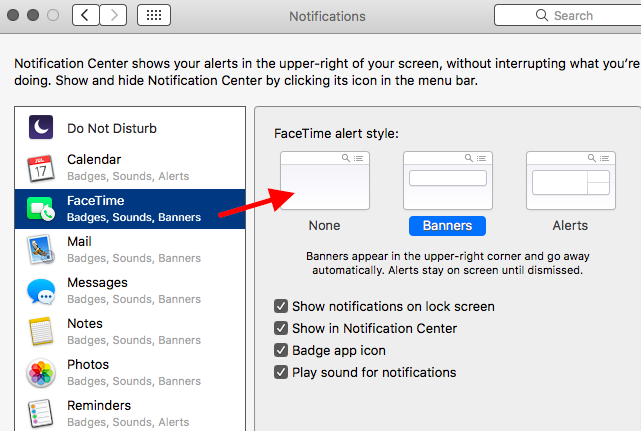This screenshot has width=641, height=431.
Task: Select Calendar row in app list
Action: click(x=130, y=168)
